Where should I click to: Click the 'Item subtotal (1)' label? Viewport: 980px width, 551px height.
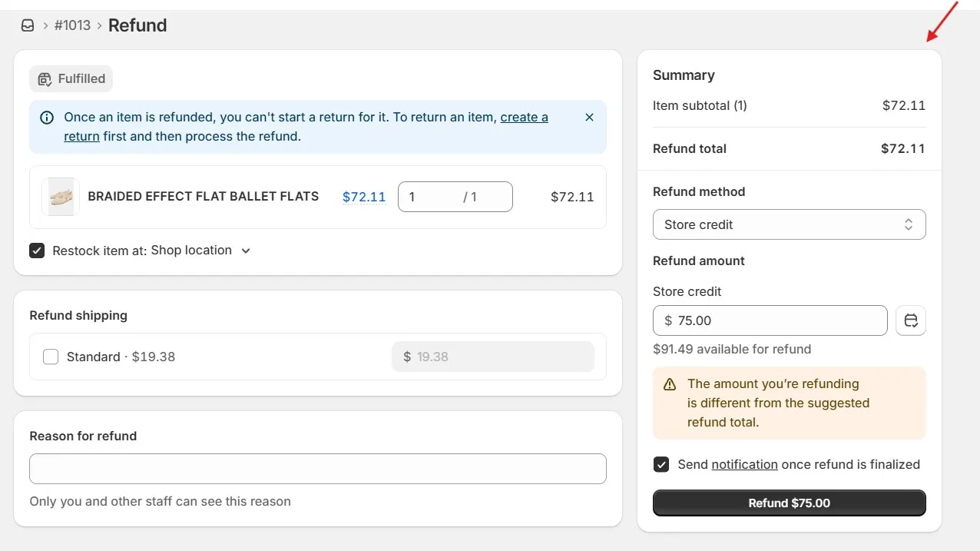700,105
